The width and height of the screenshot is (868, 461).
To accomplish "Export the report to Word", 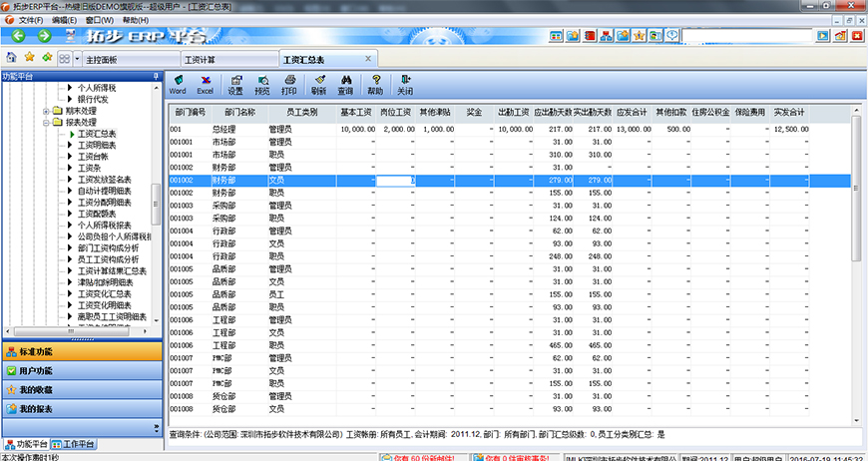I will 177,84.
